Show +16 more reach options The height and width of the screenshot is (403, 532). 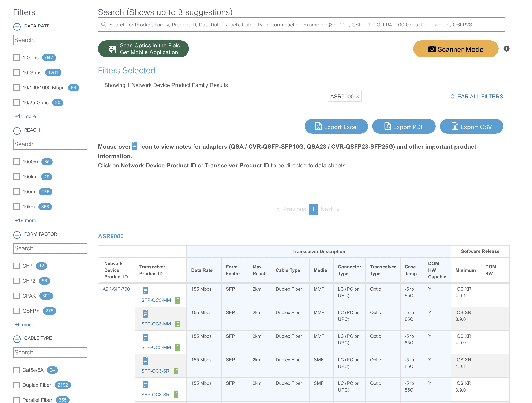click(x=26, y=221)
